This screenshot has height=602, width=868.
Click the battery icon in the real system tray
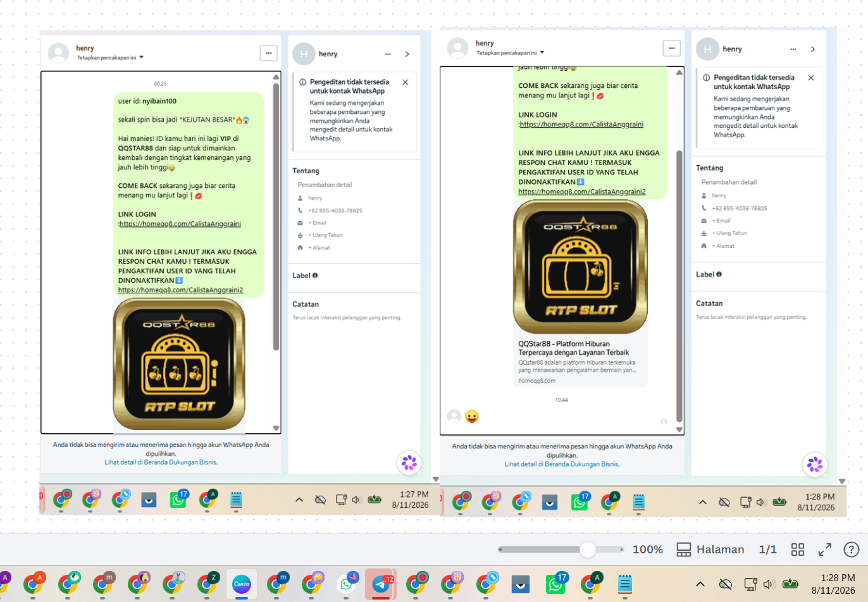click(x=790, y=584)
